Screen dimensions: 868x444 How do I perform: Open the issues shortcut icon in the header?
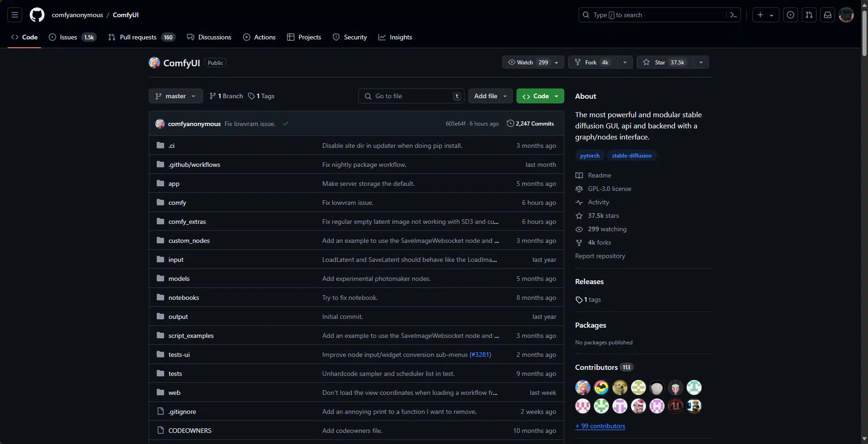(x=791, y=15)
